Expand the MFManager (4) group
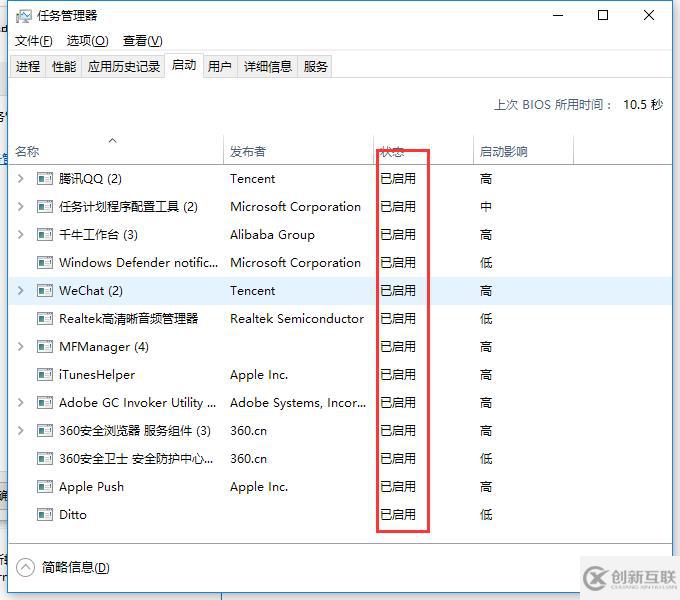680x600 pixels. tap(21, 347)
